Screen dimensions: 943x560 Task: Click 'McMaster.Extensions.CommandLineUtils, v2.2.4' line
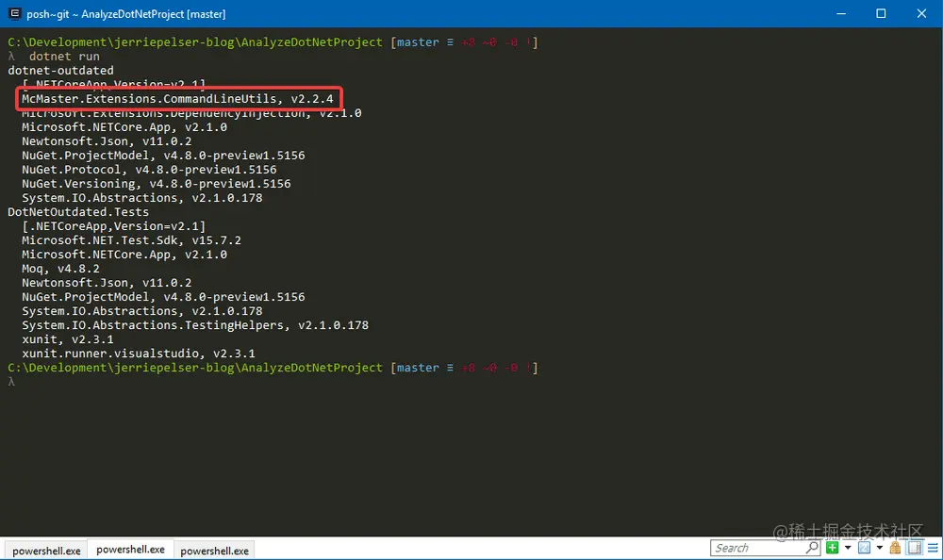[x=177, y=99]
